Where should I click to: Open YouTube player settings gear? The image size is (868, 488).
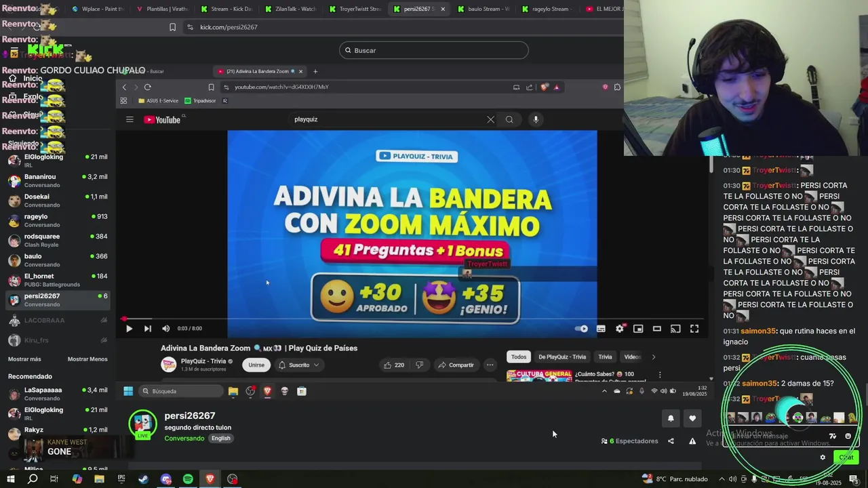coord(620,329)
